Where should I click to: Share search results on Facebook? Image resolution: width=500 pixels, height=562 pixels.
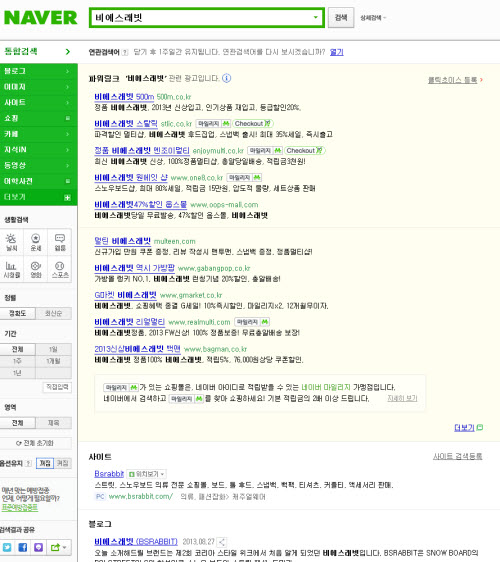click(x=23, y=547)
